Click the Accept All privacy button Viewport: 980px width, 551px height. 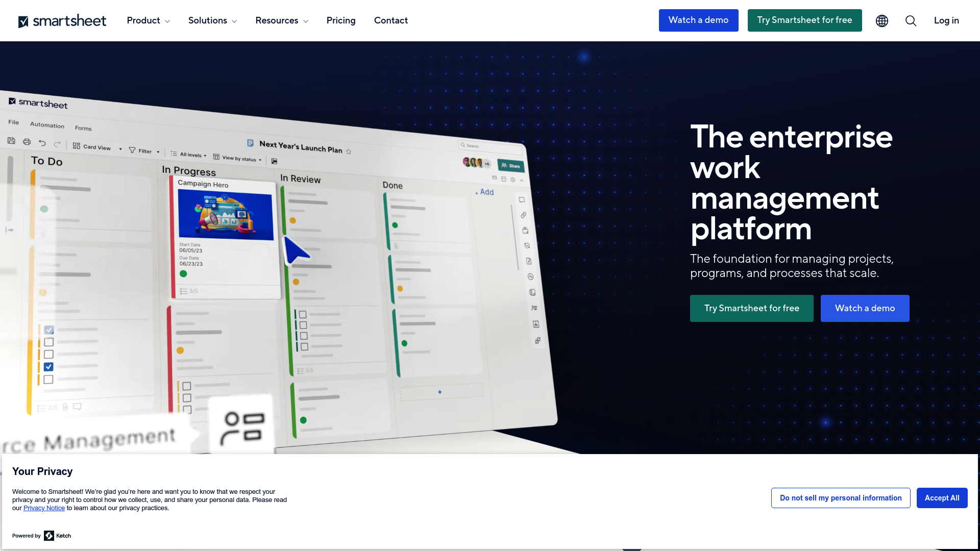942,498
